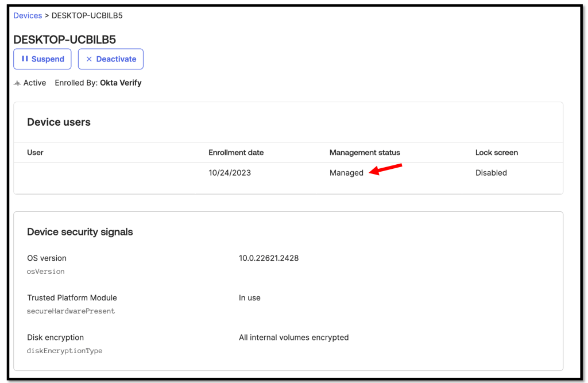The height and width of the screenshot is (383, 588).
Task: Click the X icon in Deactivate
Action: [x=89, y=59]
